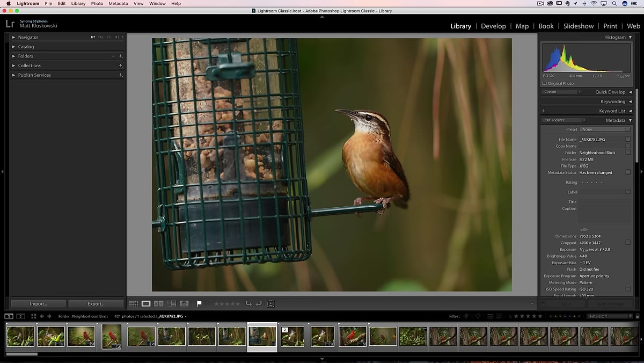Open the Library menu
This screenshot has height=363, width=644.
tap(78, 3)
